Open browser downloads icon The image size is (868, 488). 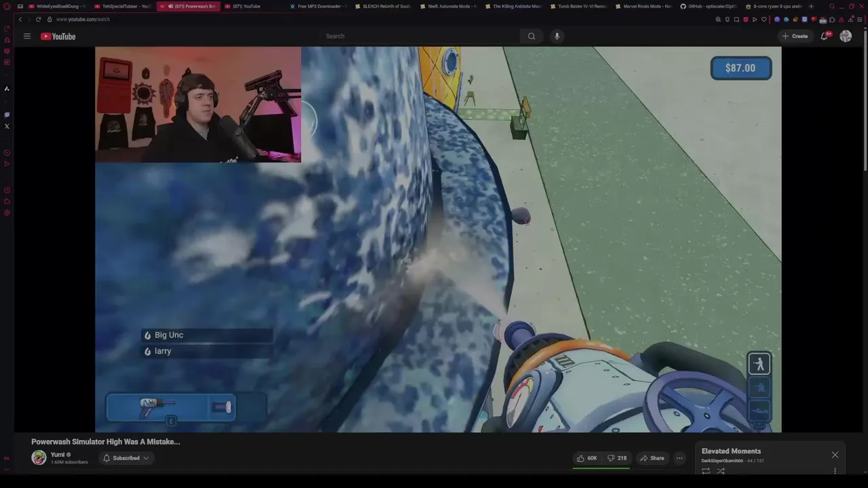point(850,20)
